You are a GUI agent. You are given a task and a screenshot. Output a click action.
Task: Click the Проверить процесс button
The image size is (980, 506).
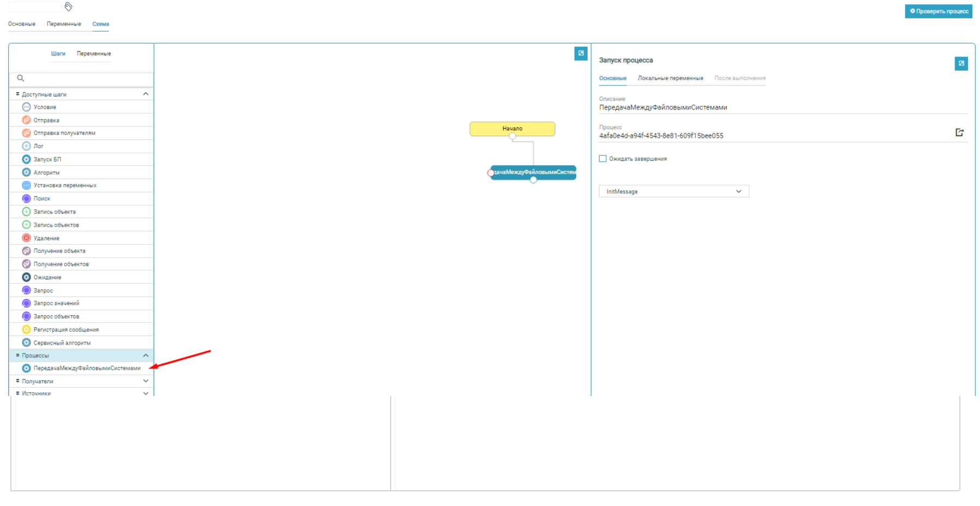[938, 11]
